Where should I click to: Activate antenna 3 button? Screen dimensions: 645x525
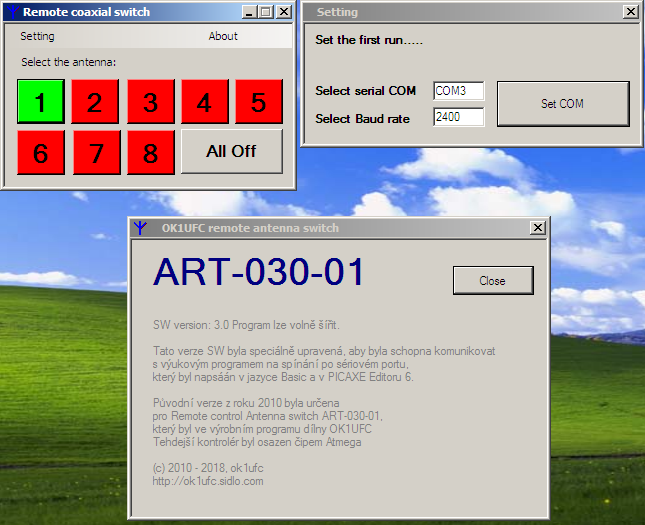coord(150,102)
